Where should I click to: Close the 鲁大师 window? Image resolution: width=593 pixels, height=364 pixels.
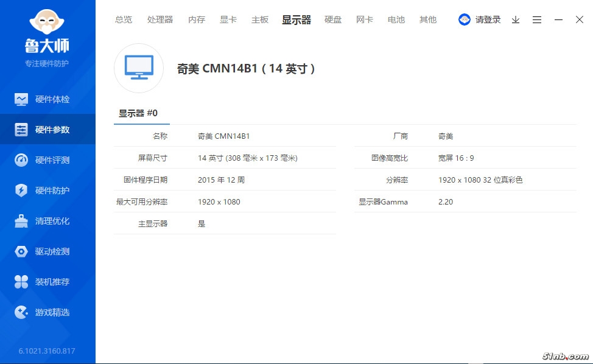click(x=580, y=19)
